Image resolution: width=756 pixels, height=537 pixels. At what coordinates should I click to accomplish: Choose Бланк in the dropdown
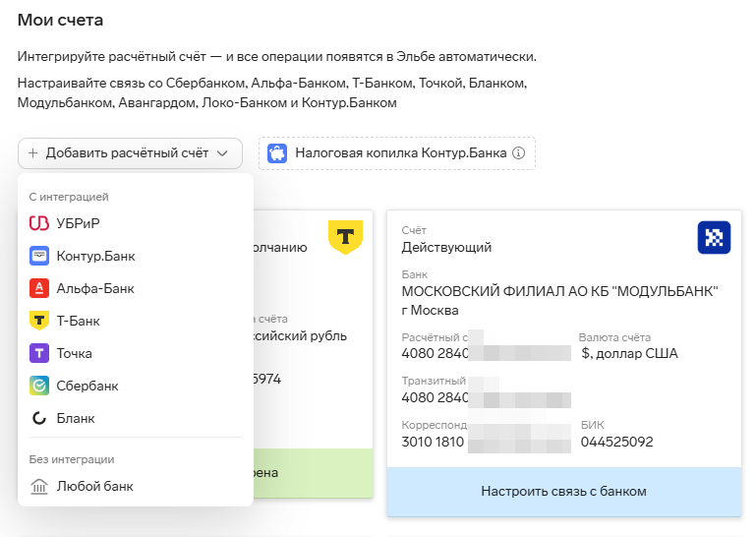(136, 418)
